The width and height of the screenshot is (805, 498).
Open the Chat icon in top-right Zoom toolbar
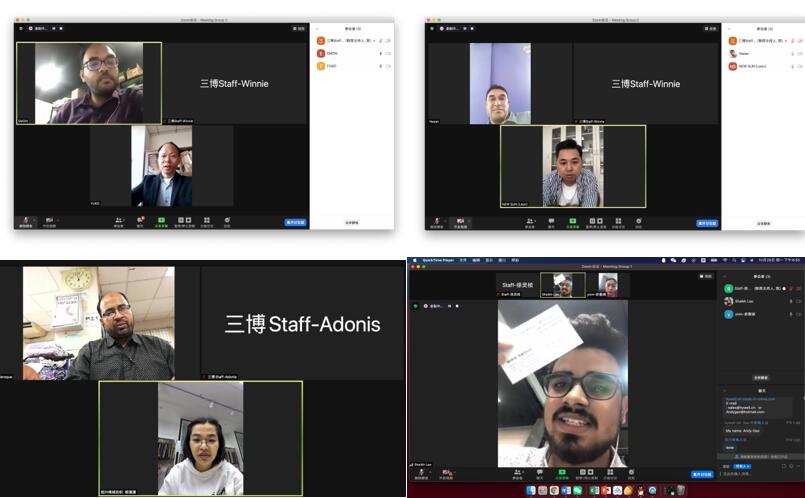click(x=551, y=221)
